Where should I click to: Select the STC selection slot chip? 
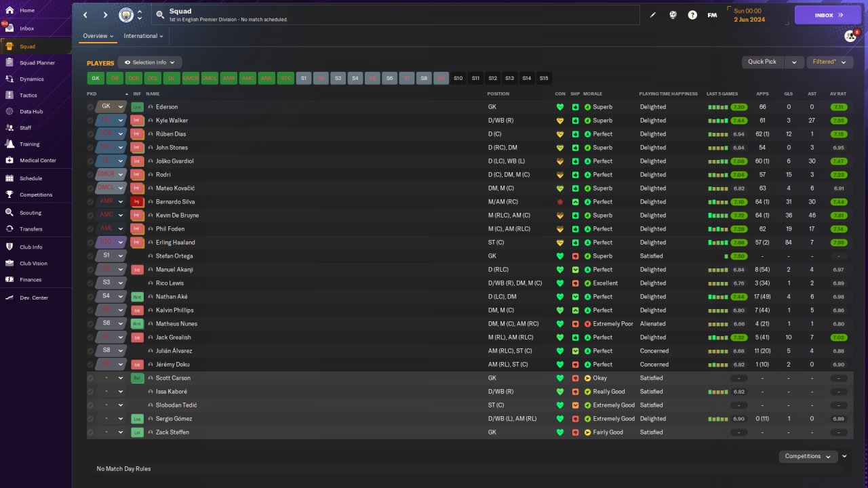pyautogui.click(x=286, y=79)
